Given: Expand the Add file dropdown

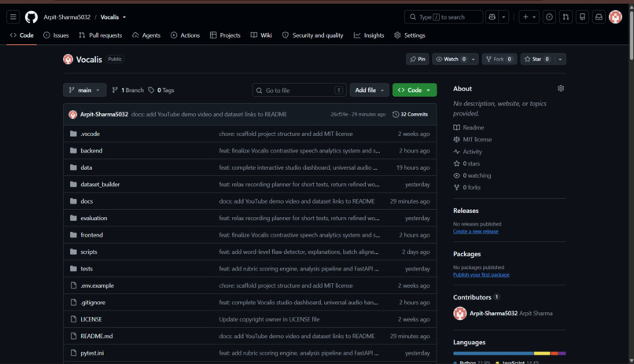Looking at the screenshot, I should 370,90.
